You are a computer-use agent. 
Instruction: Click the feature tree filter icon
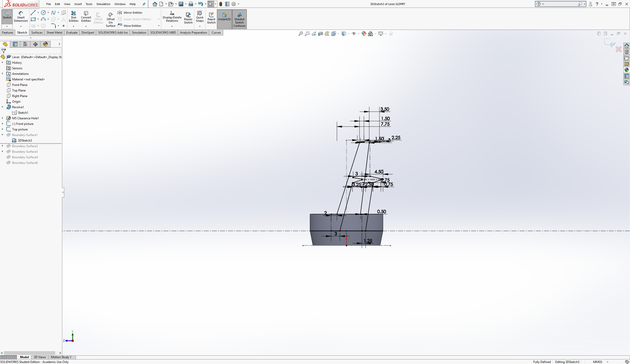pyautogui.click(x=4, y=51)
